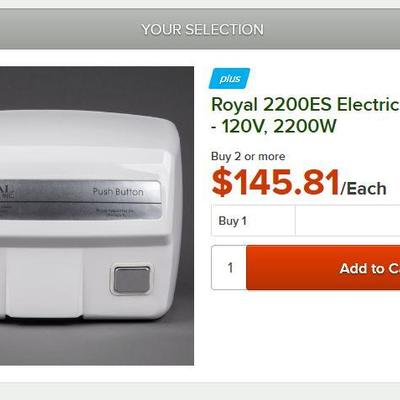Click the empty price cell beside Buy 1

click(348, 221)
